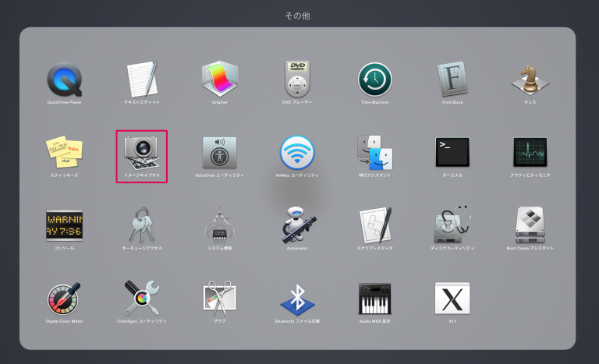Open Time Machine
599x364 pixels.
374,80
